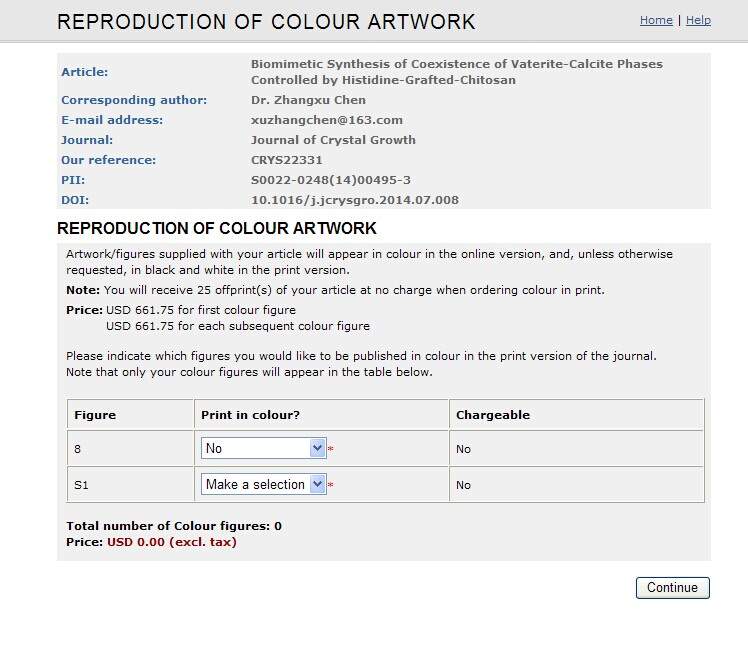Image resolution: width=748 pixels, height=655 pixels.
Task: Open the figure 8 colour dropdown showing No
Action: pos(263,449)
